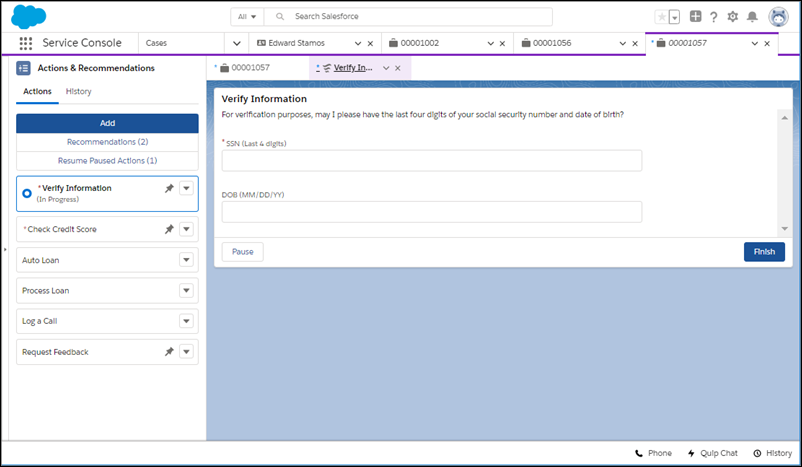Image resolution: width=802 pixels, height=467 pixels.
Task: Open the App Launcher grid icon
Action: pos(26,44)
